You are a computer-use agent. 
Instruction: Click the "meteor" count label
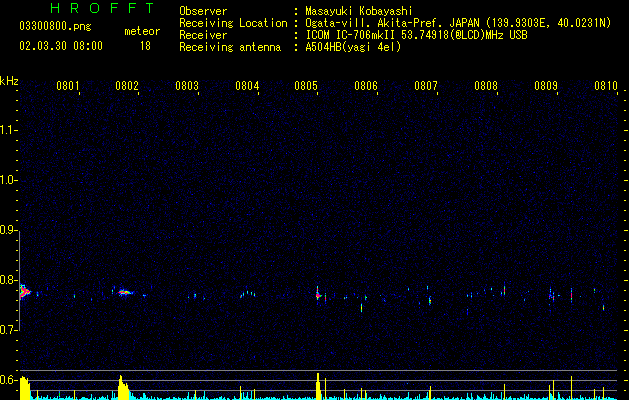point(142,31)
